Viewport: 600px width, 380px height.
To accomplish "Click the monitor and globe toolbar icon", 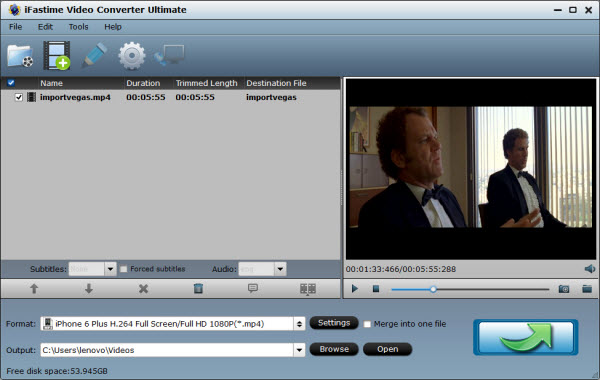I will pyautogui.click(x=169, y=55).
